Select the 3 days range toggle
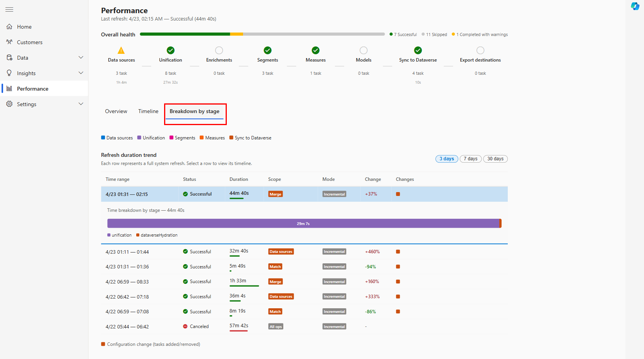644x359 pixels. tap(447, 159)
